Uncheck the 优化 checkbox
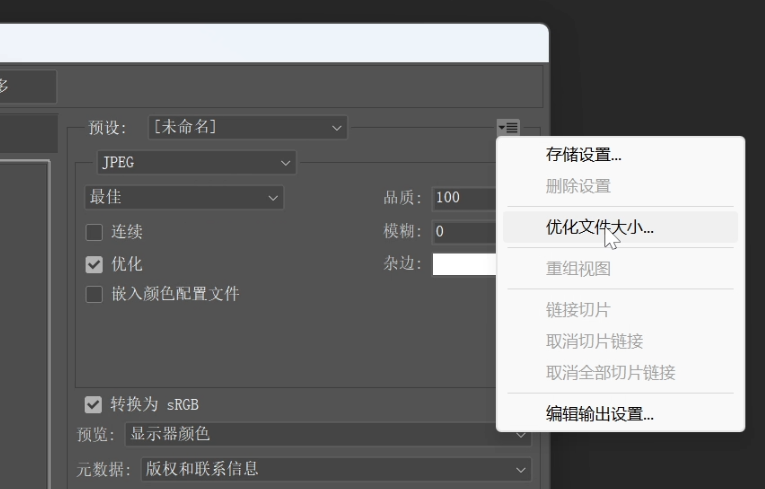 click(x=94, y=264)
